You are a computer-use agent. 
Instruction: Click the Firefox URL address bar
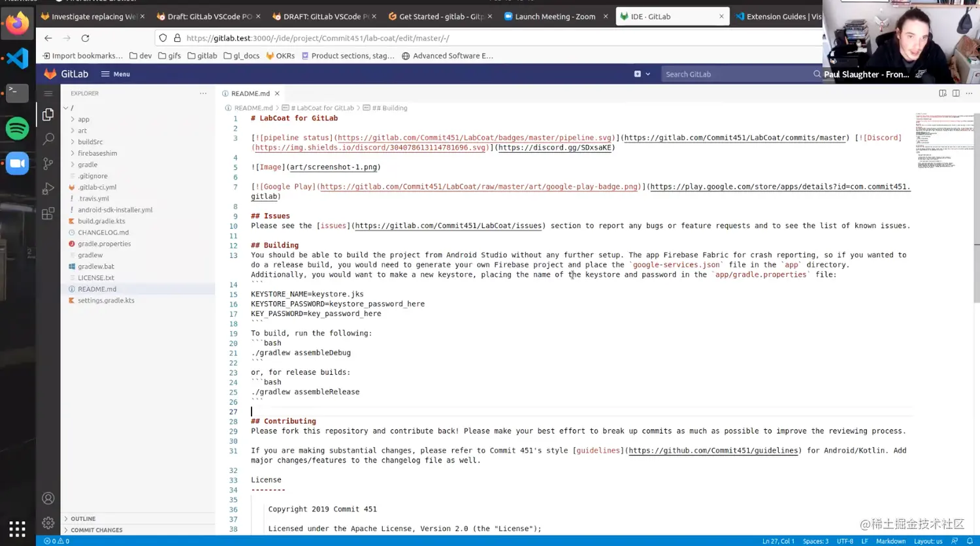490,38
